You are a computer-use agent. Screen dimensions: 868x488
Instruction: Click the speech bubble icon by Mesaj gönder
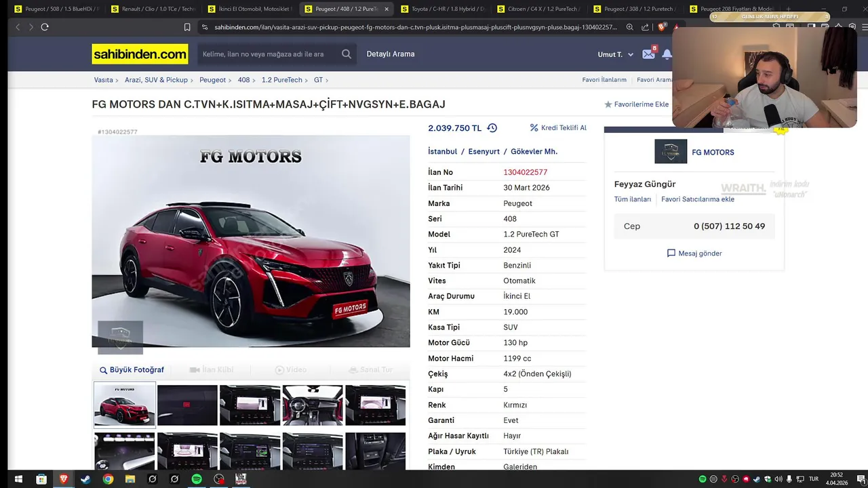pyautogui.click(x=671, y=253)
